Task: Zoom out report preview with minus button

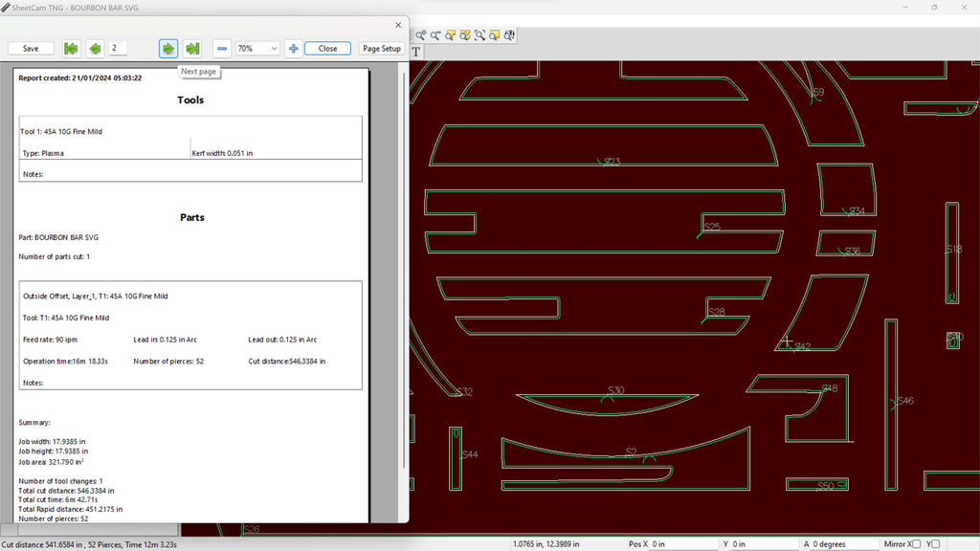Action: (x=222, y=48)
